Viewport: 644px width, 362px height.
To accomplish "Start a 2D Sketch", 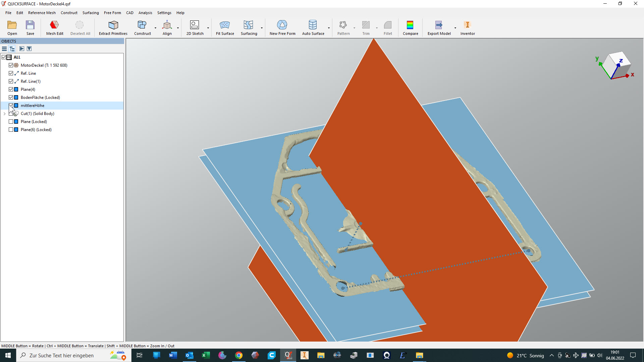I will click(195, 27).
